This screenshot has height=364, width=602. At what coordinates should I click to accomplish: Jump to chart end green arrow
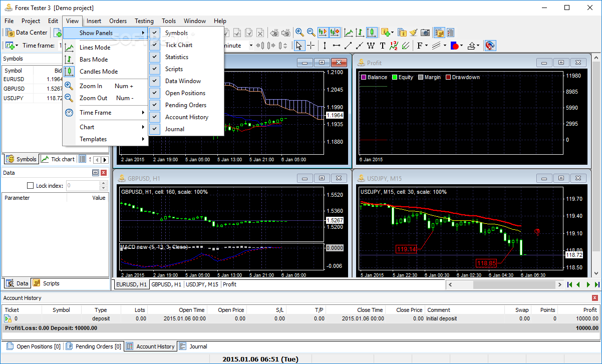coord(597,284)
